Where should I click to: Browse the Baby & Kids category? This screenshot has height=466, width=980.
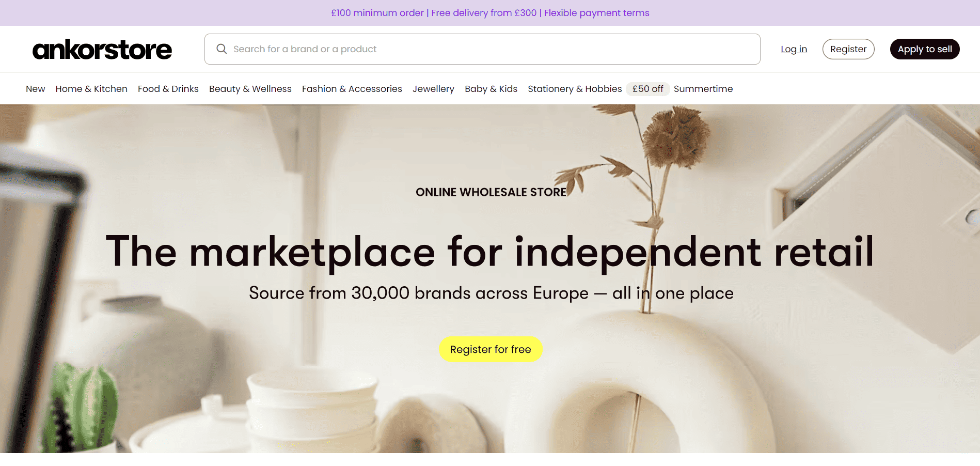[491, 88]
